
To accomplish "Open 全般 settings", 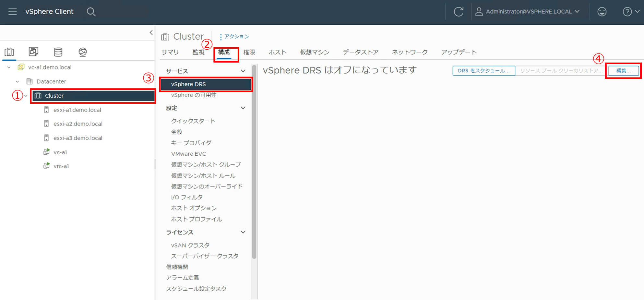I will pos(177,132).
